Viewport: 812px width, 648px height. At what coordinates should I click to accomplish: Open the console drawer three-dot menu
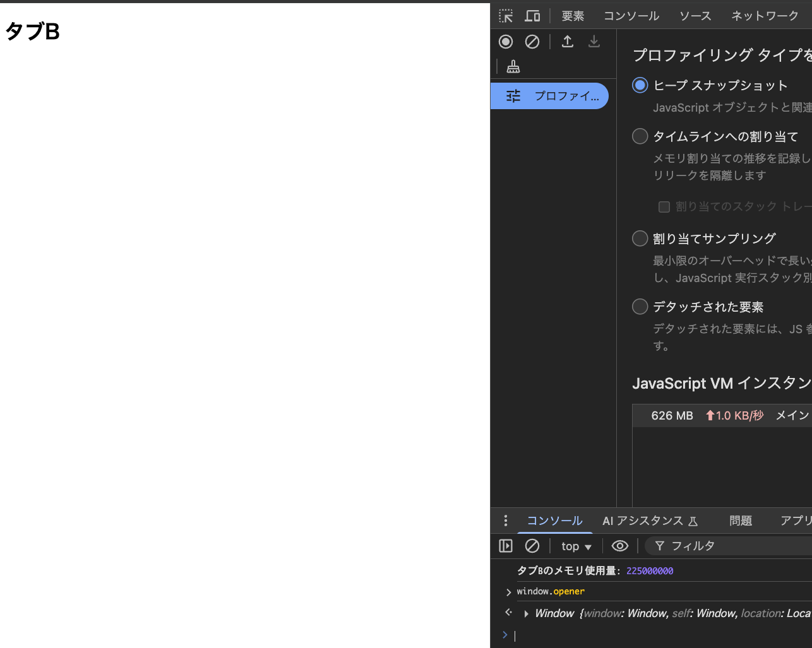point(505,521)
